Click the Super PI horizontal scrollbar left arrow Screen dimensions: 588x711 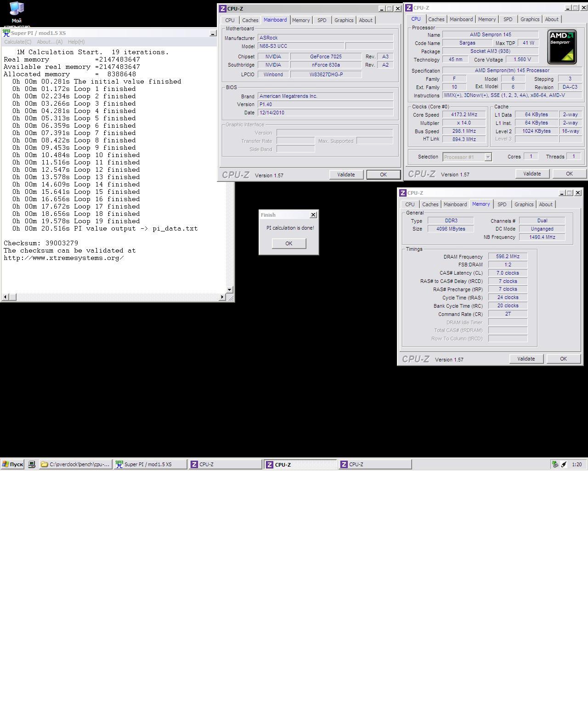6,297
